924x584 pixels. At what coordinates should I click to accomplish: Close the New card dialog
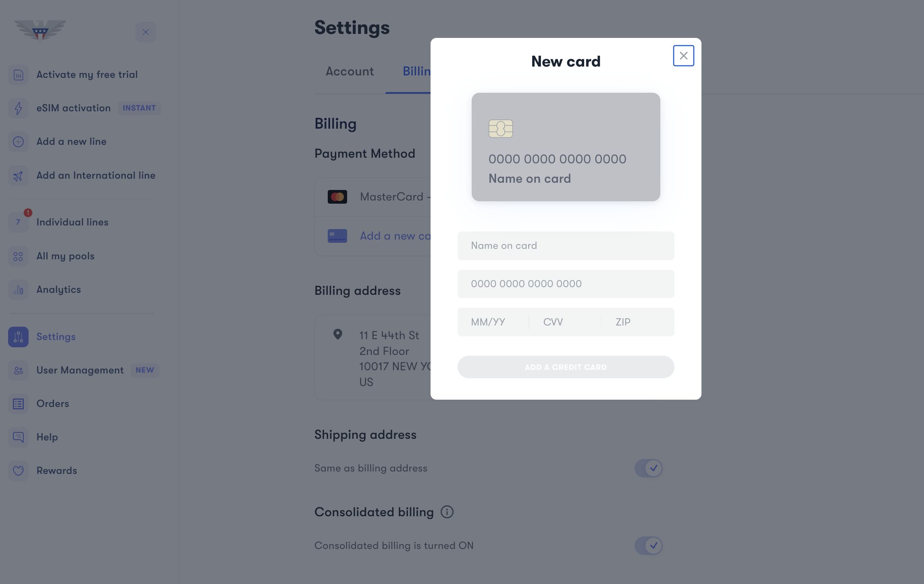683,56
